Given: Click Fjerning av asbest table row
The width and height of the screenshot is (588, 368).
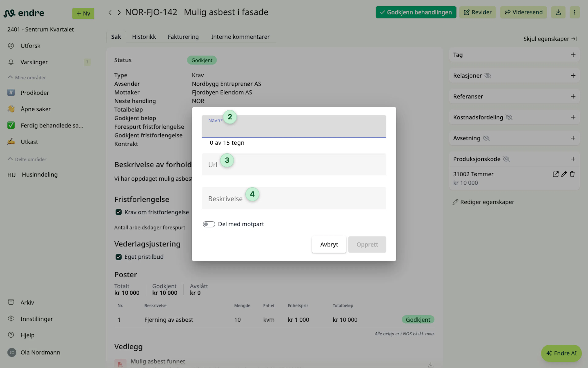Looking at the screenshot, I should pos(274,320).
